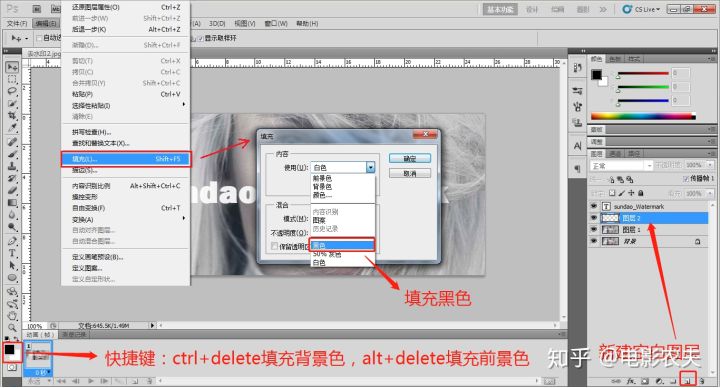This screenshot has width=720, height=388.
Task: Hide the sundao_Watermark text layer
Action: coord(594,207)
